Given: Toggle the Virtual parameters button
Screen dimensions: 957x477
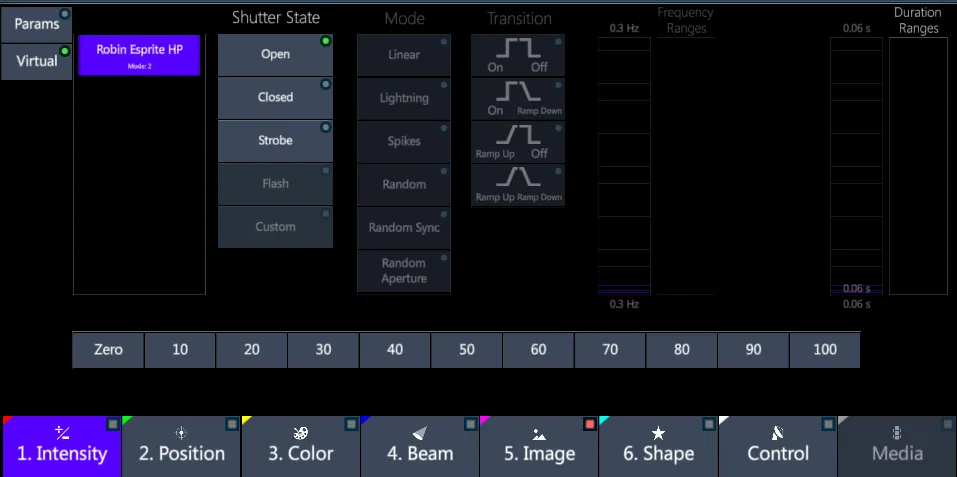Looking at the screenshot, I should click(36, 62).
